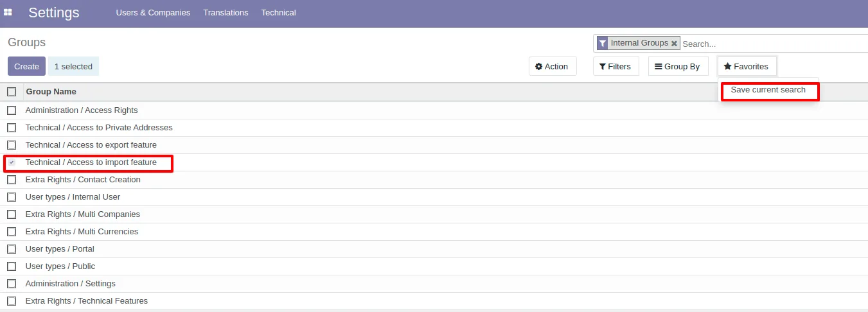Uncheck Technical / Access to import feature checkbox
This screenshot has width=868, height=312.
(12, 162)
